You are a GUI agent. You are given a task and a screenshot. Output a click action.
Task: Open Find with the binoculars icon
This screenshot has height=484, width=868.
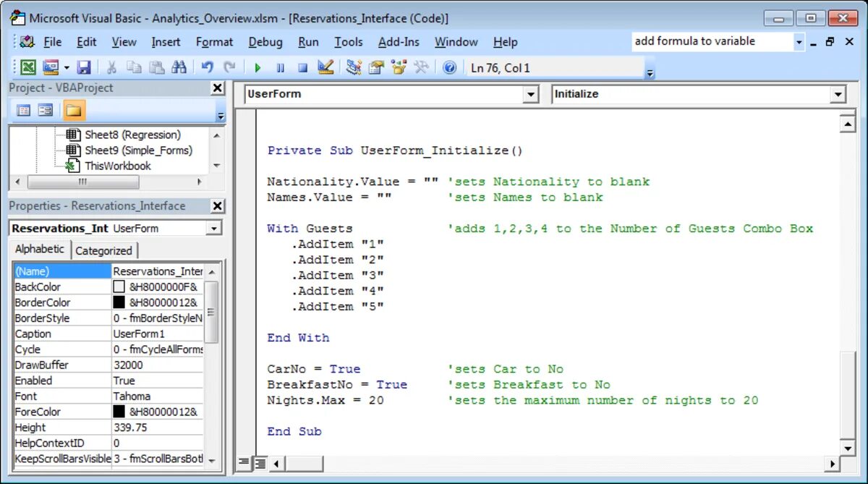179,68
